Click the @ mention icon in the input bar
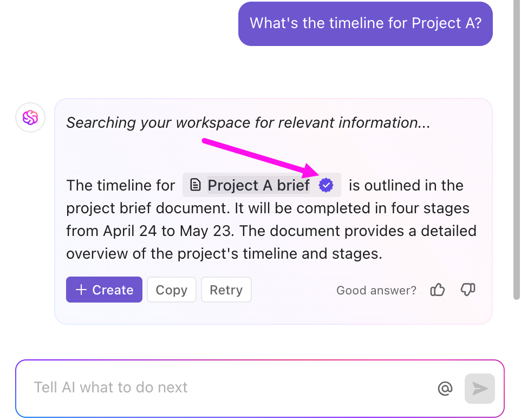This screenshot has height=420, width=521. 445,388
